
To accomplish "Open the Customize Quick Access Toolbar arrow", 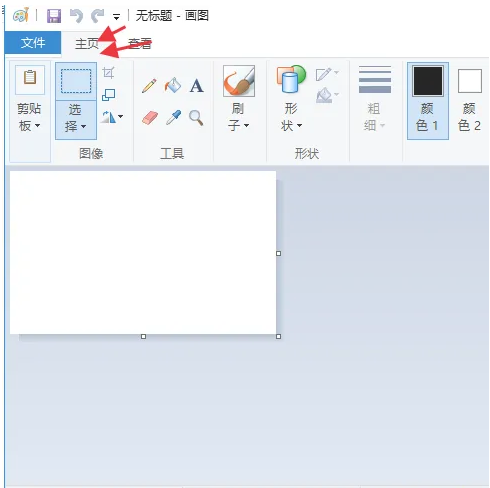I will click(x=116, y=16).
